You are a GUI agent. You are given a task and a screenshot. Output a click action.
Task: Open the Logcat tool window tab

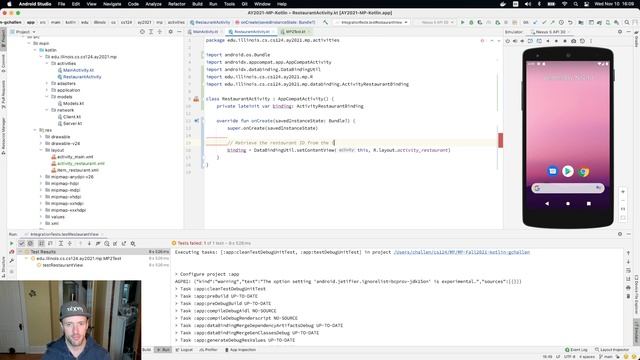coord(184,350)
